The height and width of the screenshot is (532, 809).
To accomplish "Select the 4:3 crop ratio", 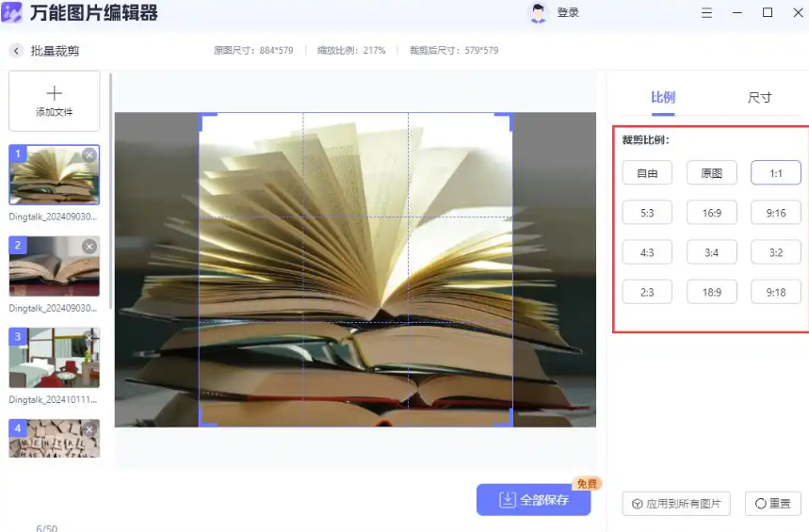I will pos(647,252).
